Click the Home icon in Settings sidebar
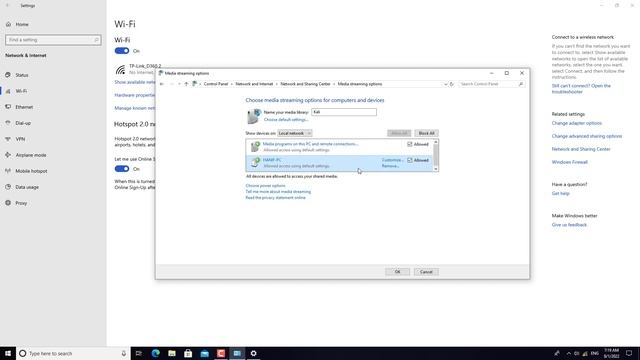The height and width of the screenshot is (360, 640). 8,24
